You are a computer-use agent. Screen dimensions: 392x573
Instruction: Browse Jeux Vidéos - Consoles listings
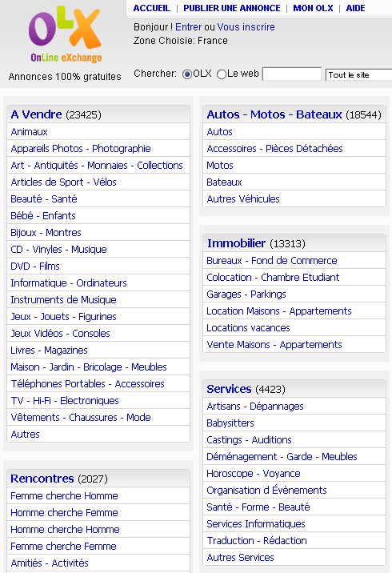pyautogui.click(x=60, y=333)
